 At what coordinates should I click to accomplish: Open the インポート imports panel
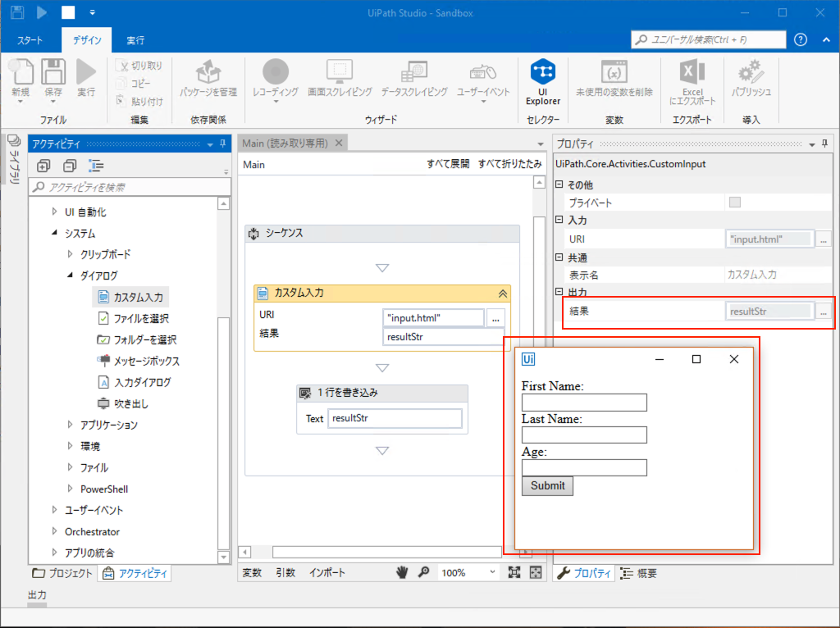(326, 573)
